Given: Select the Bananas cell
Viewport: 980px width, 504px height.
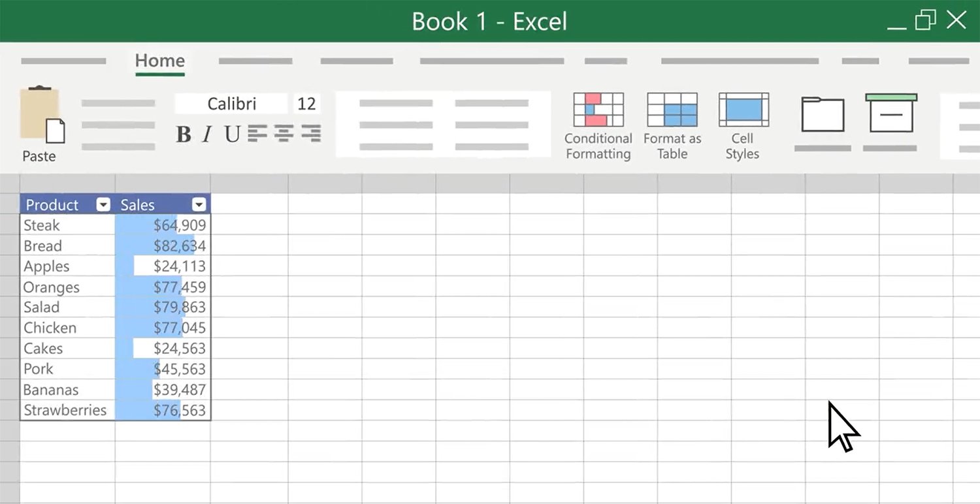Looking at the screenshot, I should (68, 390).
